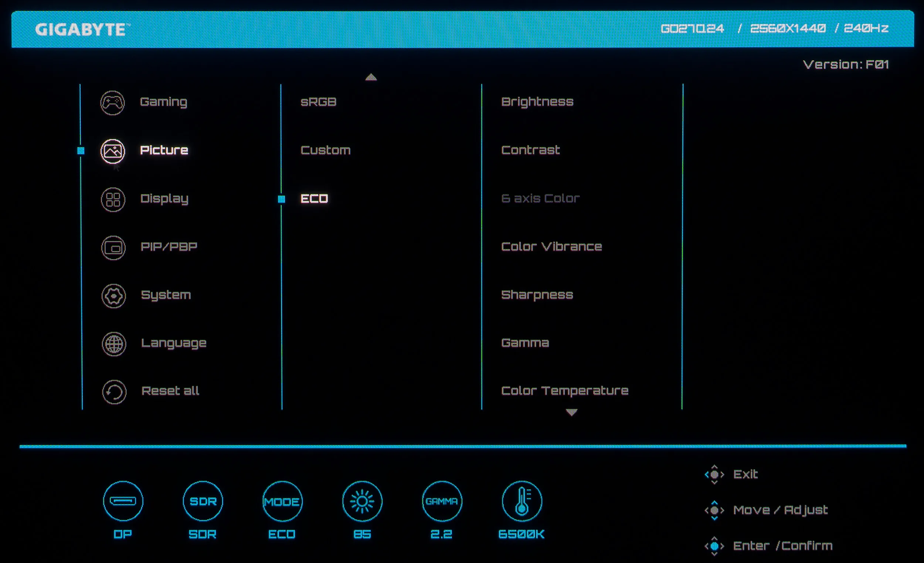Image resolution: width=924 pixels, height=563 pixels.
Task: Click Enter / Confirm control hint
Action: [x=782, y=546]
